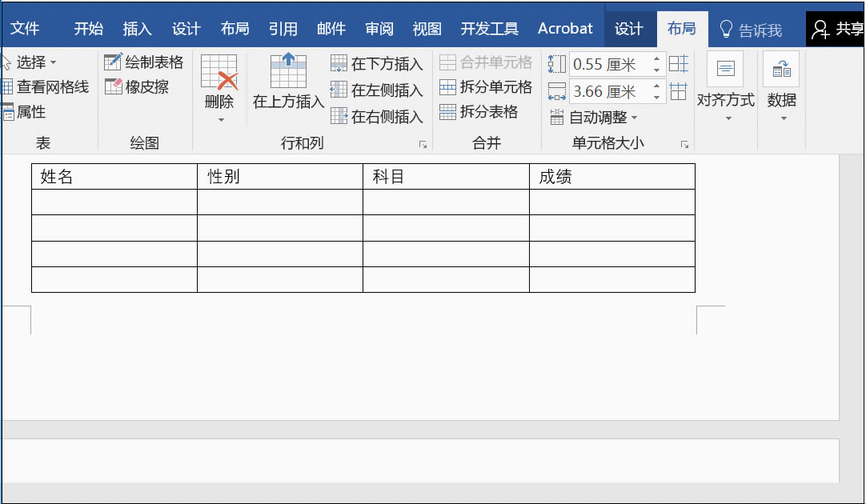
Task: Expand the Delete (删除) dropdown arrow
Action: pyautogui.click(x=221, y=120)
